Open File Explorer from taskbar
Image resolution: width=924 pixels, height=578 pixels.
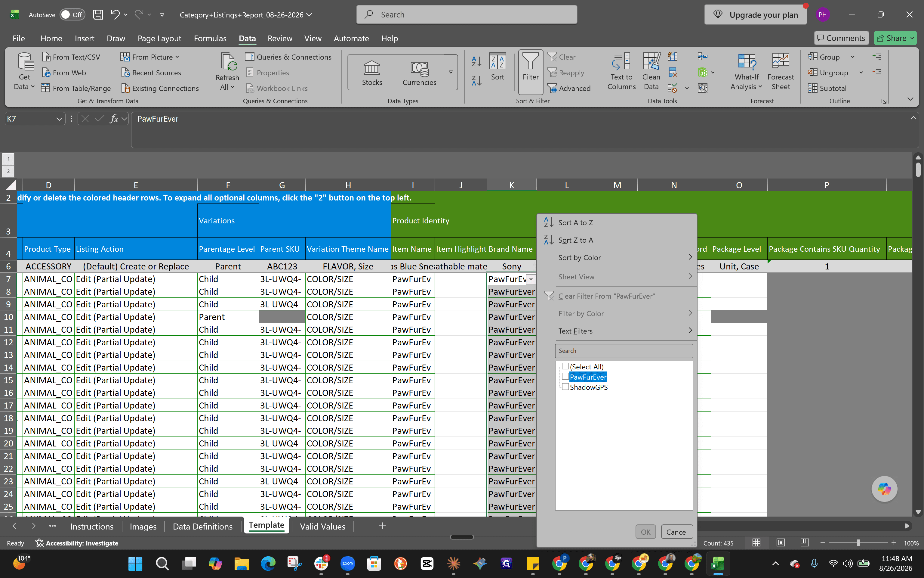click(242, 564)
